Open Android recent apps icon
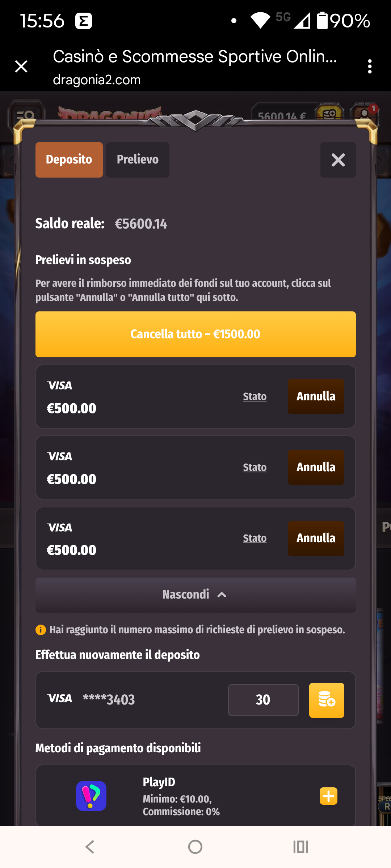 coord(300,847)
